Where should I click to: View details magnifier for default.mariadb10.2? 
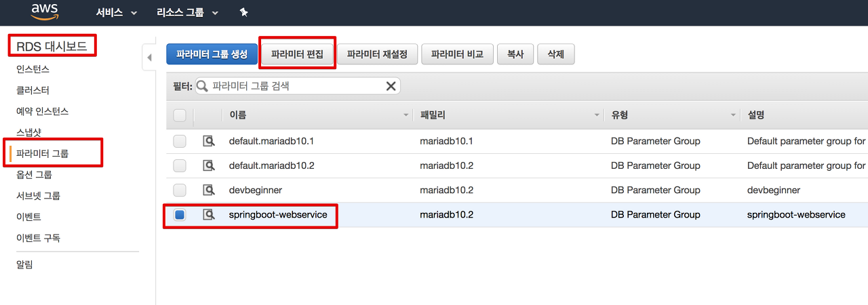[x=209, y=165]
